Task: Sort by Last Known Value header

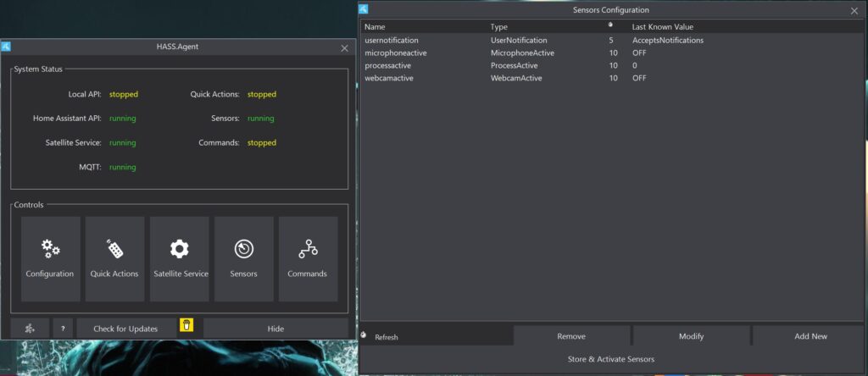Action: point(663,26)
